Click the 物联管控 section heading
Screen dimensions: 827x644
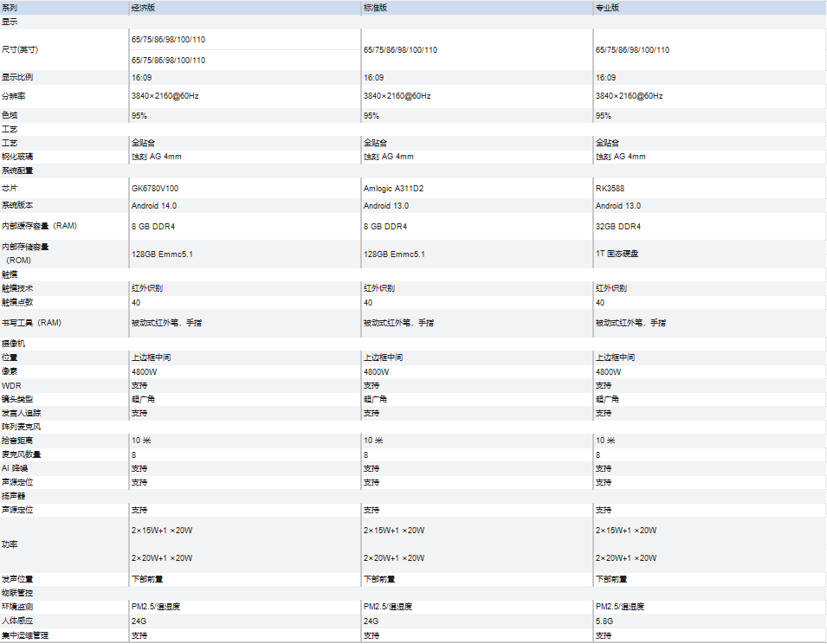pyautogui.click(x=17, y=593)
